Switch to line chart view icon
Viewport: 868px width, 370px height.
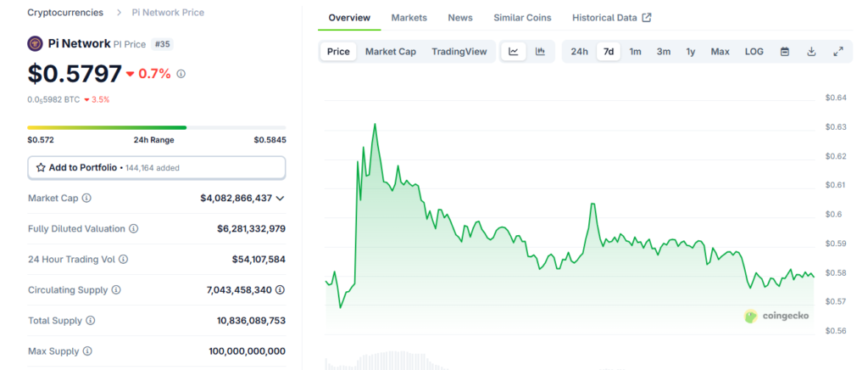[x=514, y=52]
